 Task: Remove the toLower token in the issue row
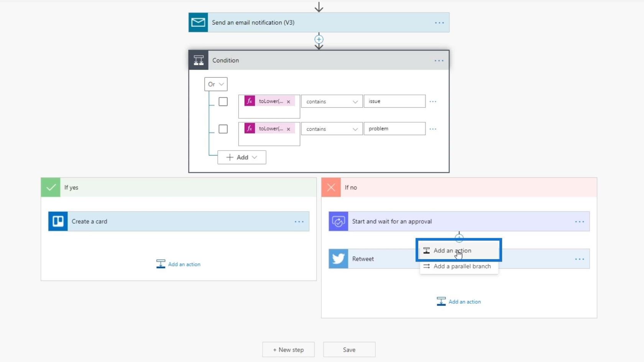coord(288,102)
